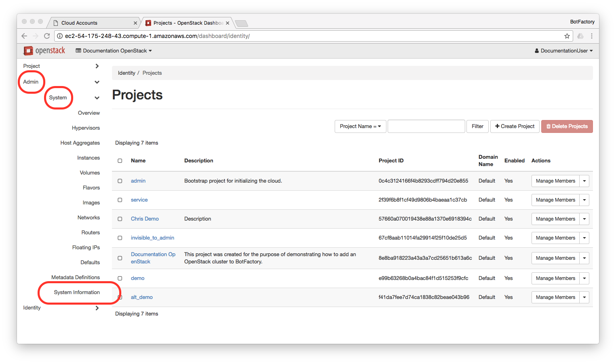The image size is (616, 364).
Task: Expand the Project section in the sidebar
Action: [61, 66]
